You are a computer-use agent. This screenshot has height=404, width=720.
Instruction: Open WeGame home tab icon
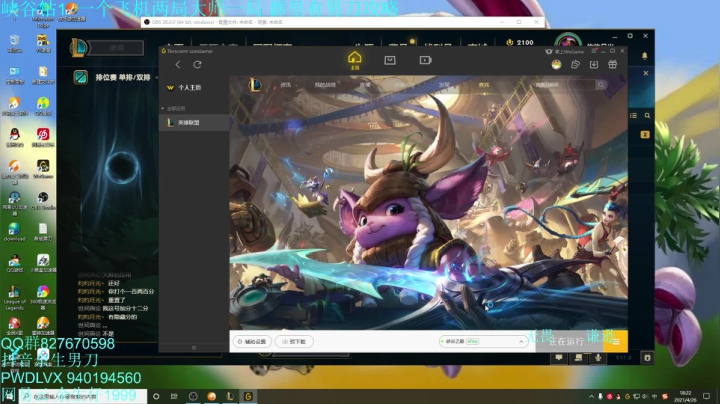click(x=354, y=60)
